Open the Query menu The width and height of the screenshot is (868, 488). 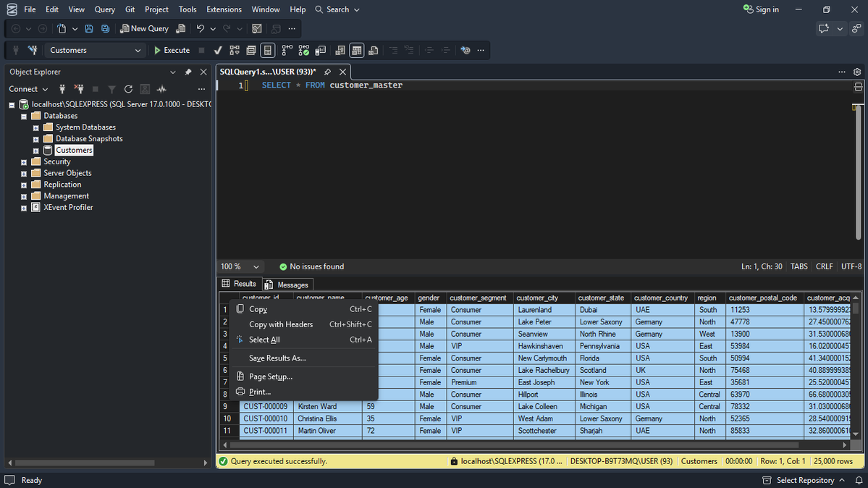click(105, 9)
